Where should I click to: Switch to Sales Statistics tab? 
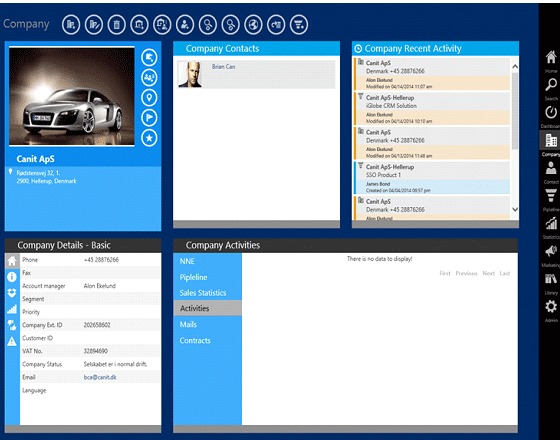tap(203, 293)
